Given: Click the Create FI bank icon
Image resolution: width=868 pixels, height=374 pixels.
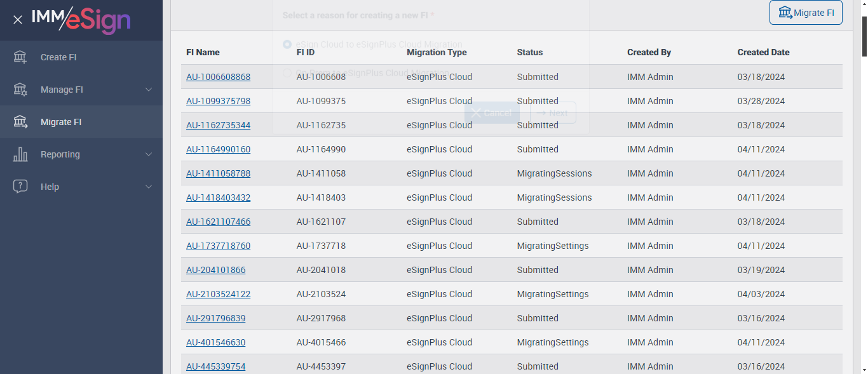Looking at the screenshot, I should (20, 57).
